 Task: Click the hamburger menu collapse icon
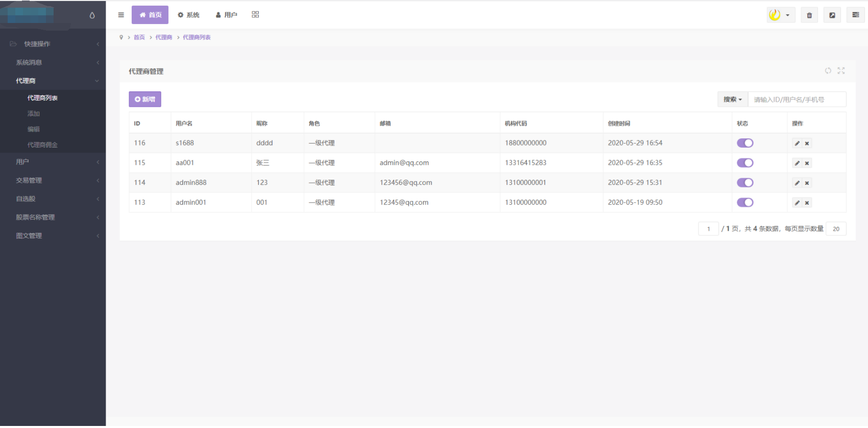coord(121,15)
